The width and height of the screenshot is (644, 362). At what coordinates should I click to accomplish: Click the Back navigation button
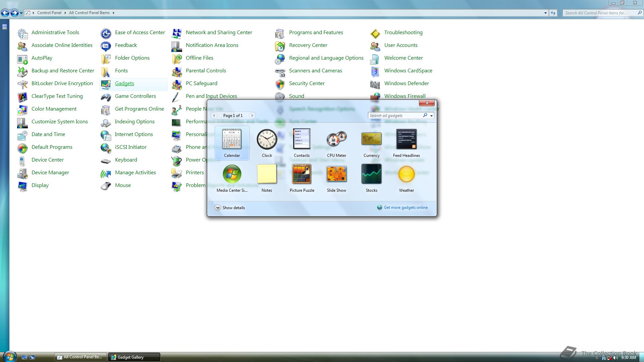pyautogui.click(x=5, y=13)
